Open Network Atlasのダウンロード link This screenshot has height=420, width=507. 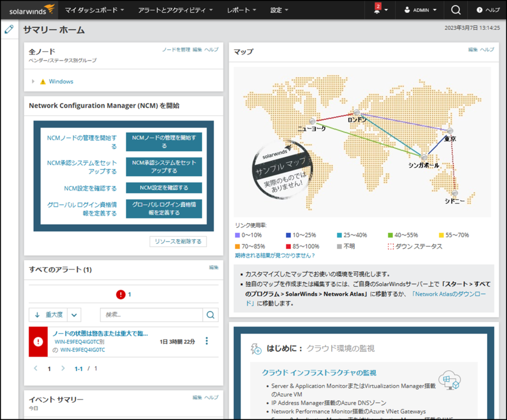(449, 294)
